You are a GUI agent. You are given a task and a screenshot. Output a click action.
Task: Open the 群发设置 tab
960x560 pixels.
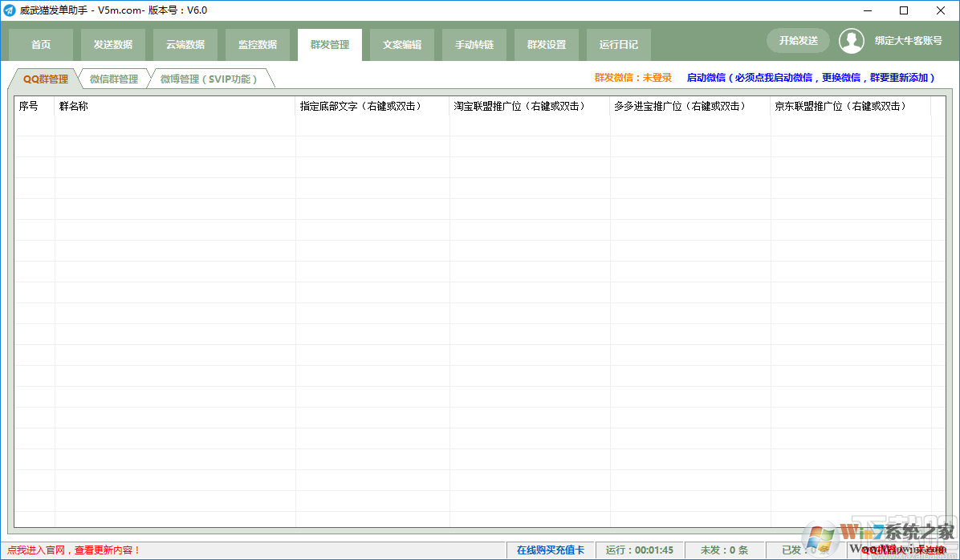coord(547,45)
